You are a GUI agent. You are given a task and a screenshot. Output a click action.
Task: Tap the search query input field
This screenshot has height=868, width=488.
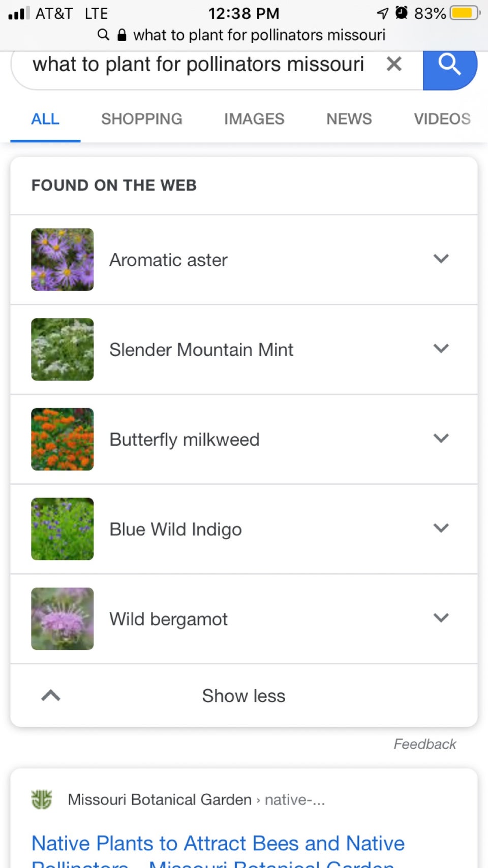point(198,65)
